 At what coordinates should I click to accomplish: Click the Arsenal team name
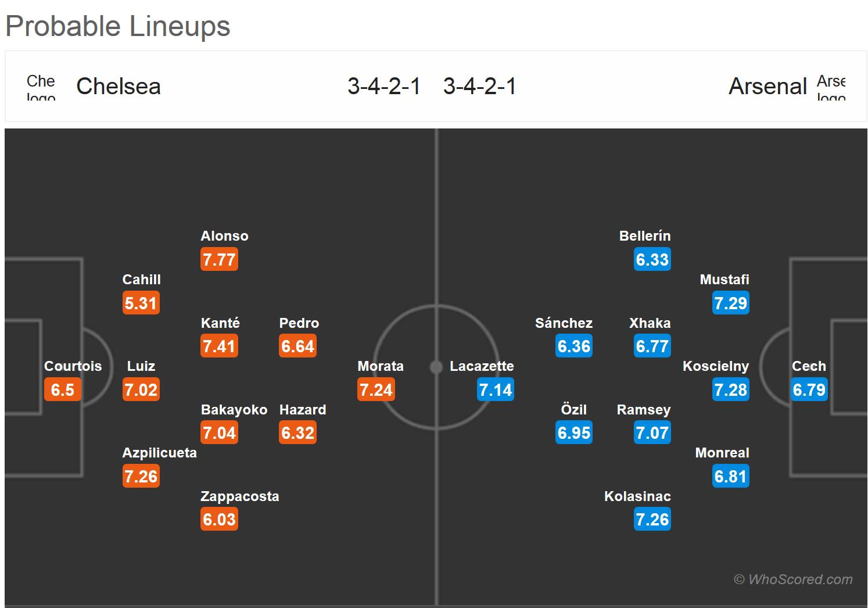pyautogui.click(x=767, y=87)
